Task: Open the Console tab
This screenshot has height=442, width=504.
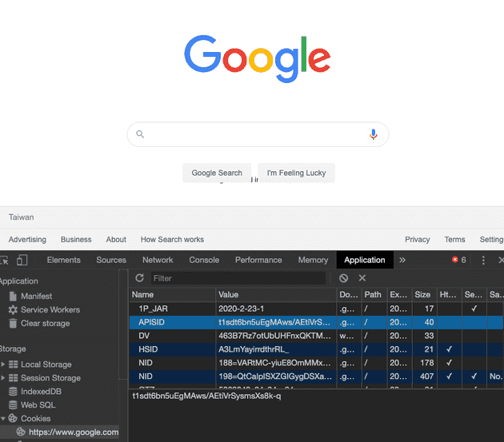Action: [x=204, y=260]
